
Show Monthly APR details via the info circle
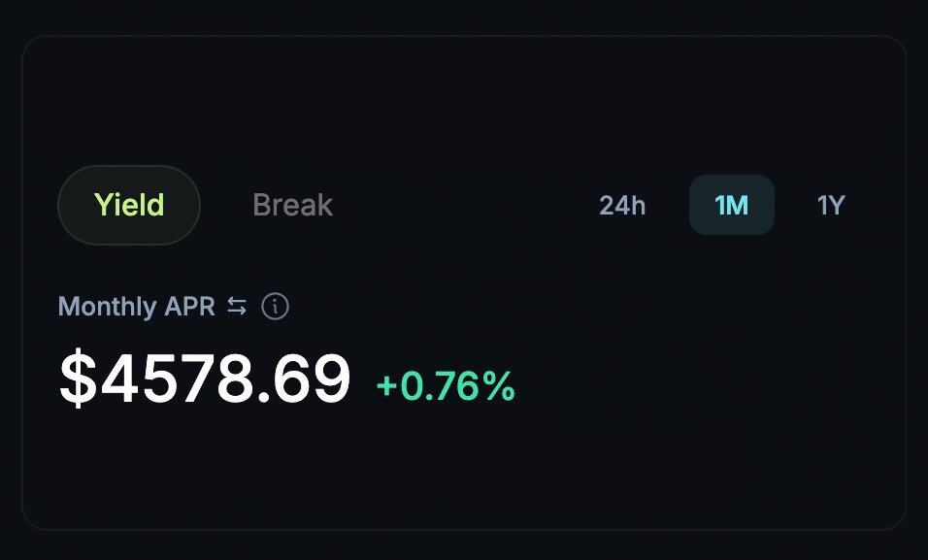(x=276, y=307)
